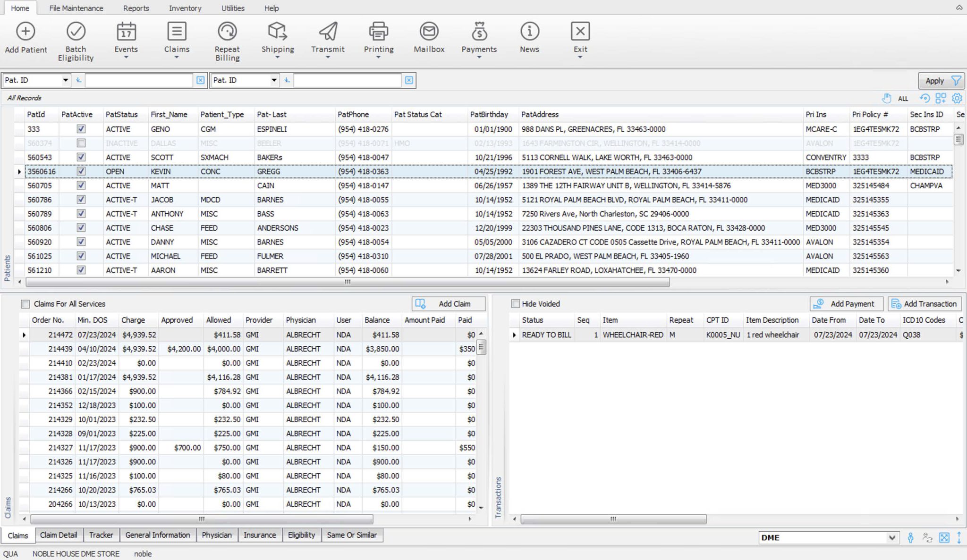This screenshot has width=967, height=560.
Task: Expand the Claims ribbon dropdown arrow
Action: tap(177, 57)
